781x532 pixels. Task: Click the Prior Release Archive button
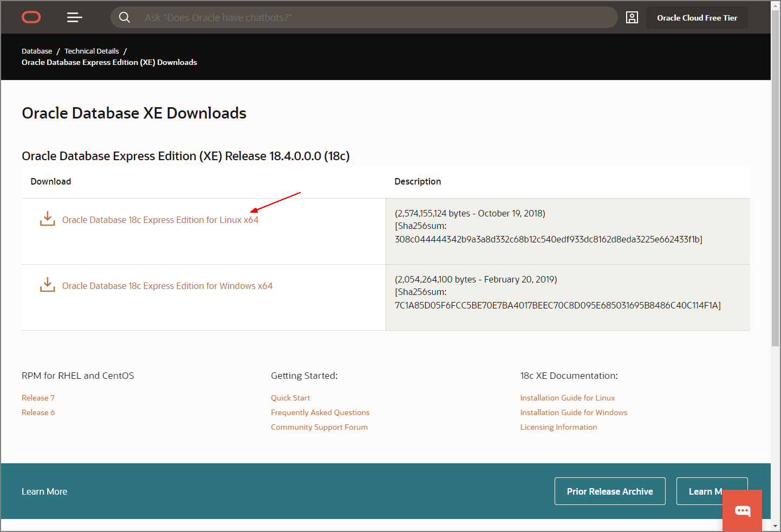610,491
